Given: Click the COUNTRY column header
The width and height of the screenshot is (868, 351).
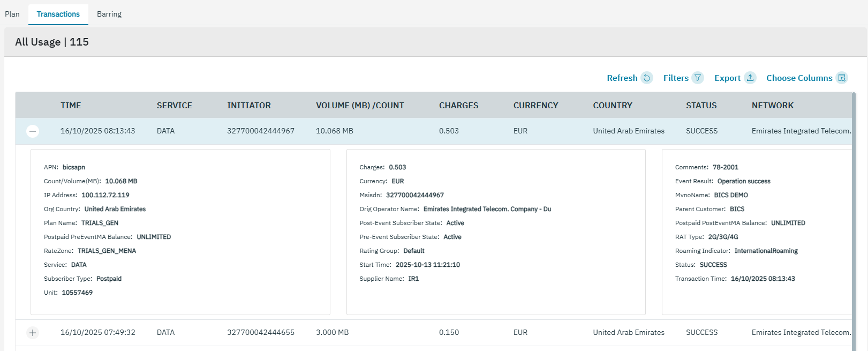Looking at the screenshot, I should [x=612, y=106].
